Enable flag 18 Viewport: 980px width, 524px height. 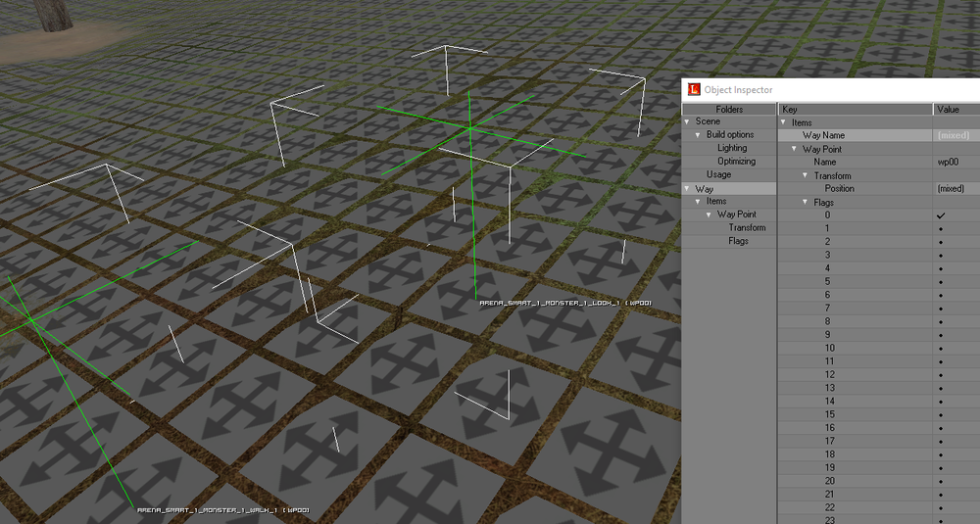tap(941, 454)
